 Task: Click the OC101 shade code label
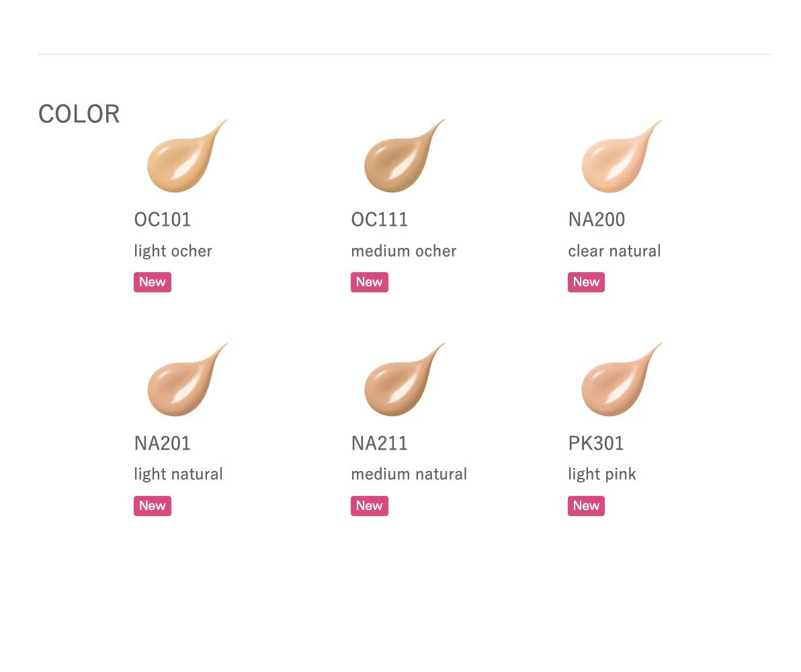coord(163,220)
